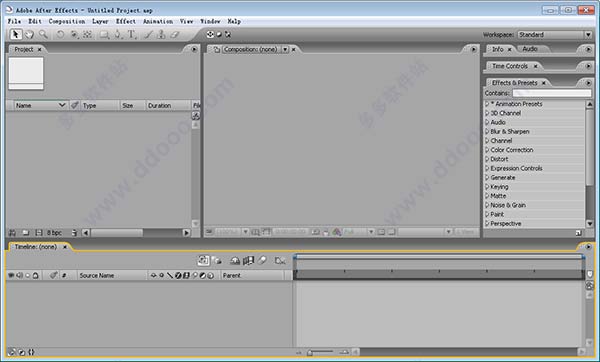This screenshot has height=362, width=600.
Task: Toggle the Shy layers timeline switch
Action: (x=235, y=261)
